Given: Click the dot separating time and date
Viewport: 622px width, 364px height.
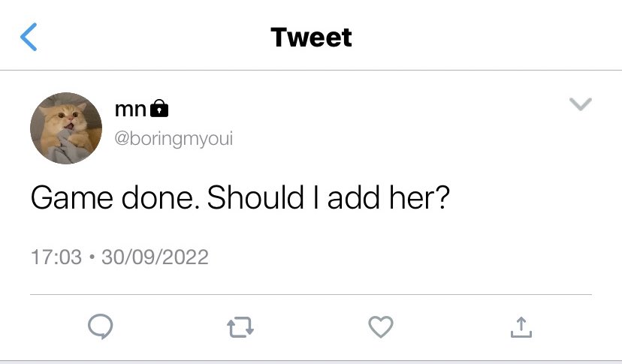Looking at the screenshot, I should (x=92, y=257).
